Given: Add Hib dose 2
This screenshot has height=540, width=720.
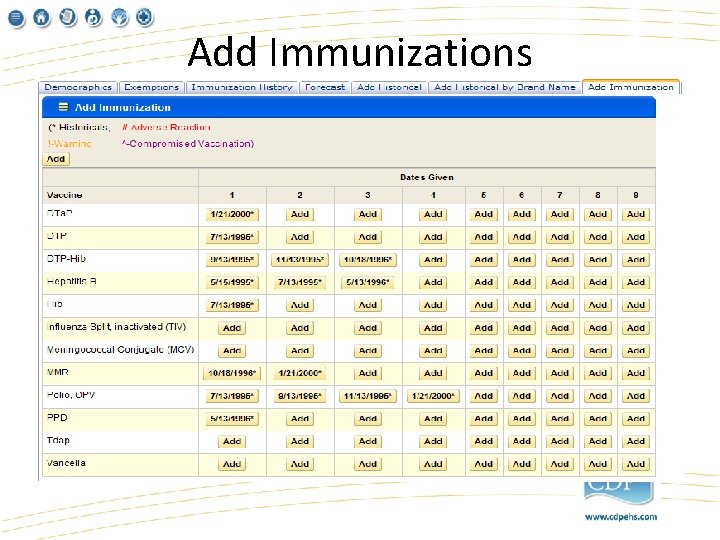Looking at the screenshot, I should (300, 305).
